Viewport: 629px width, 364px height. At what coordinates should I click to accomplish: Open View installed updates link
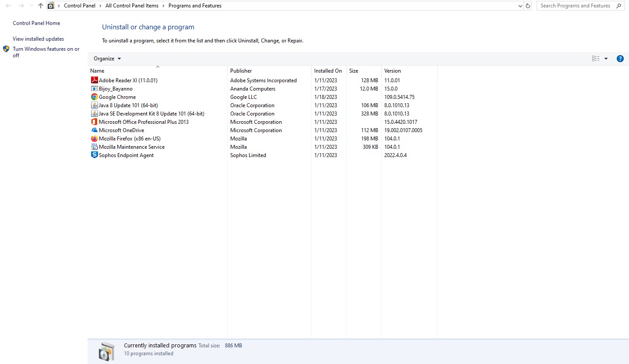[38, 39]
